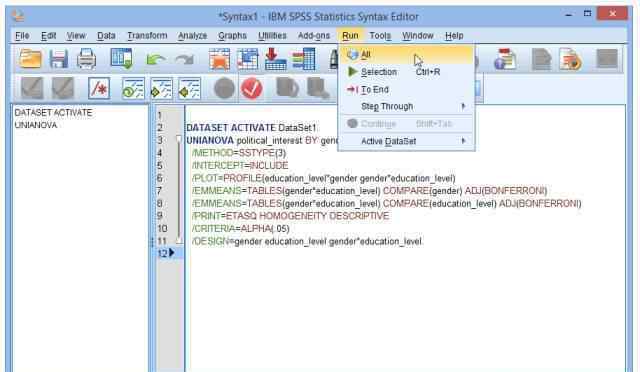Click the Variables grid icon with colored bars
Screen dimensions: 640x372
tap(303, 59)
